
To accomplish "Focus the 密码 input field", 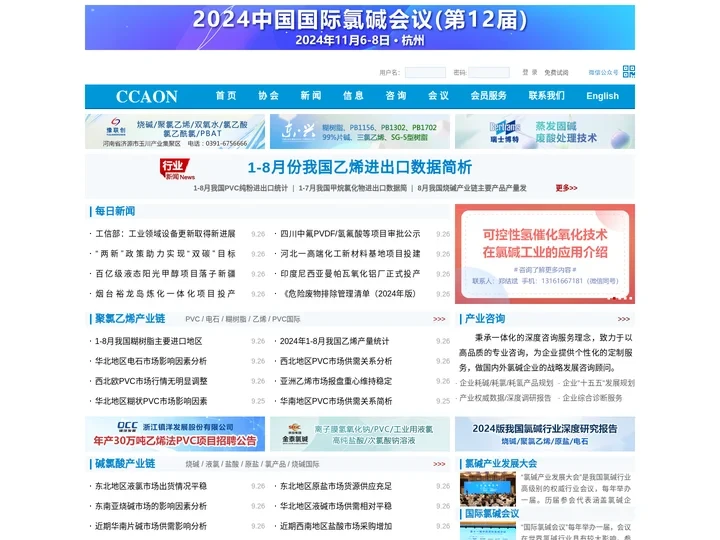I will 489,72.
